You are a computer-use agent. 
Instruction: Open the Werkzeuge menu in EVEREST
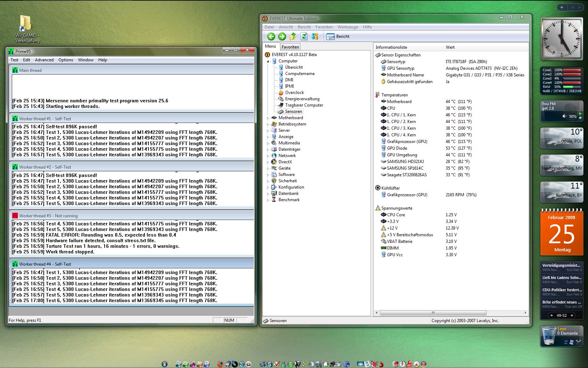pos(348,27)
